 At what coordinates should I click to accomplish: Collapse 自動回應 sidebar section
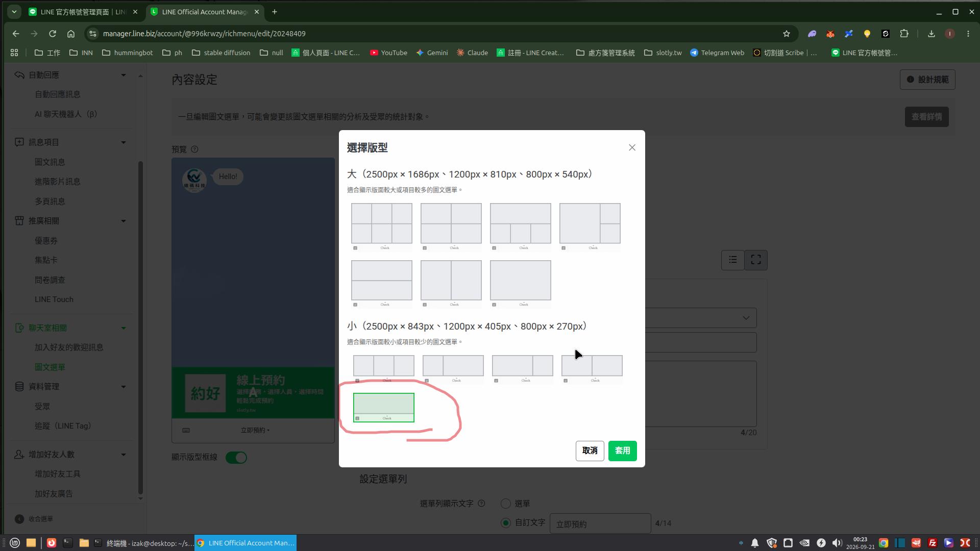[x=123, y=75]
